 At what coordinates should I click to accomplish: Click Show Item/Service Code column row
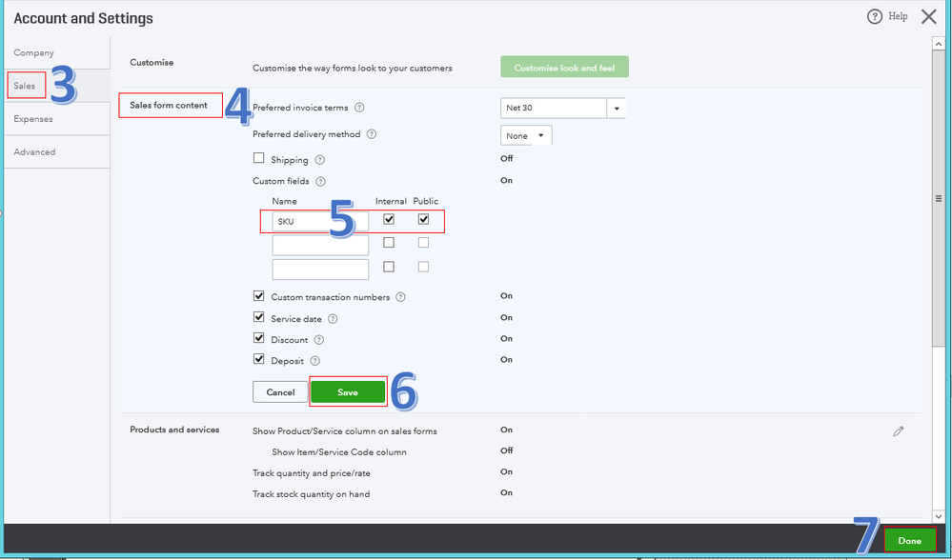tap(339, 452)
